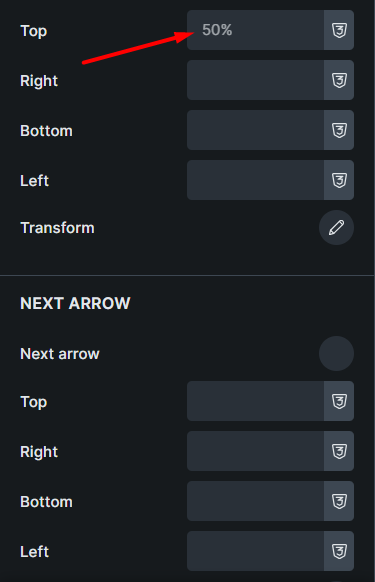Click the CSS variable icon for the first Left field
The height and width of the screenshot is (582, 375).
pos(339,180)
